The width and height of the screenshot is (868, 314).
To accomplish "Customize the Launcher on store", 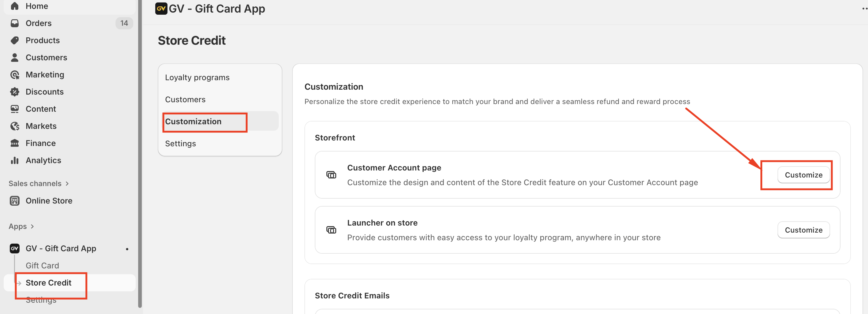I will [x=803, y=230].
